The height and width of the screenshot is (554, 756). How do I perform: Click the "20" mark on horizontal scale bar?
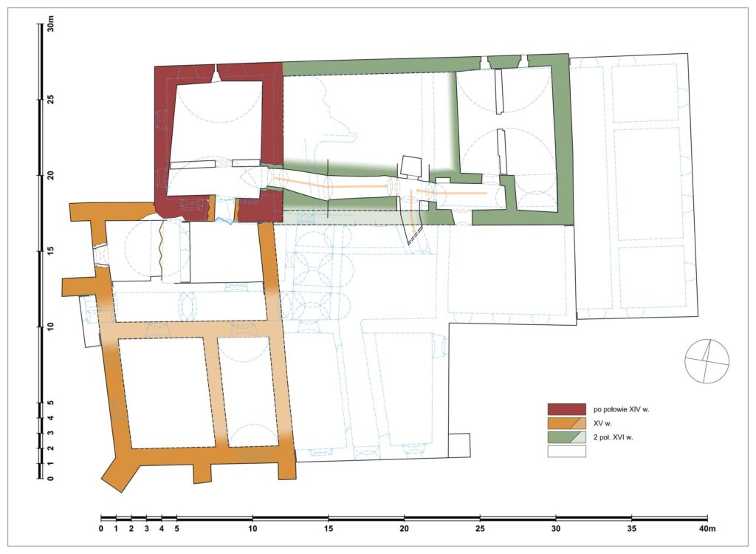click(404, 528)
